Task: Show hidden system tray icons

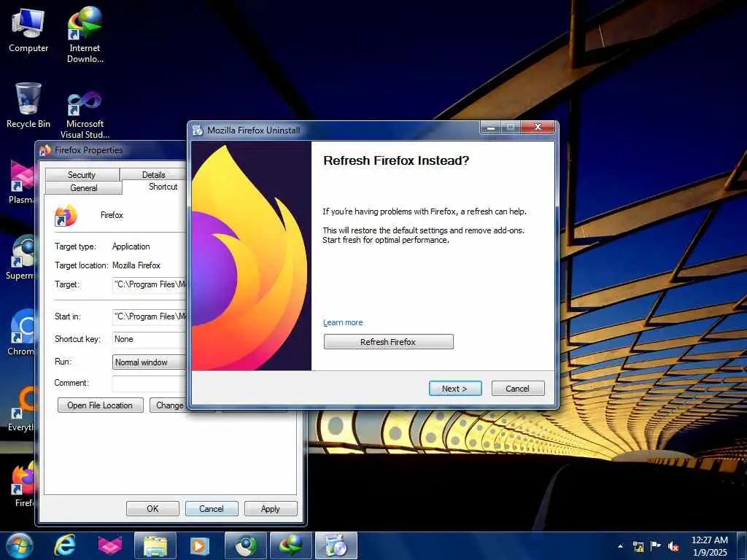Action: coord(620,546)
